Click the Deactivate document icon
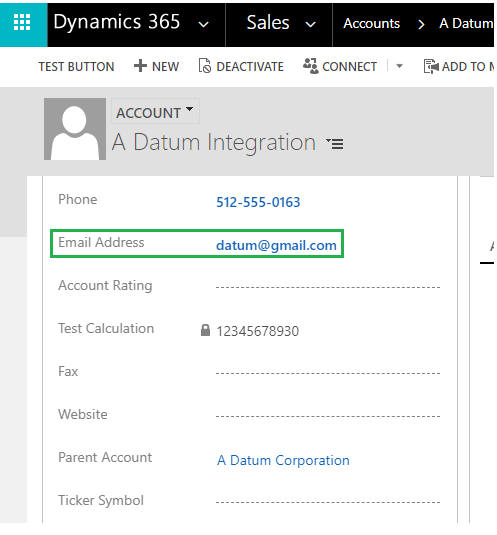Viewport: 497px width, 535px height. 205,66
